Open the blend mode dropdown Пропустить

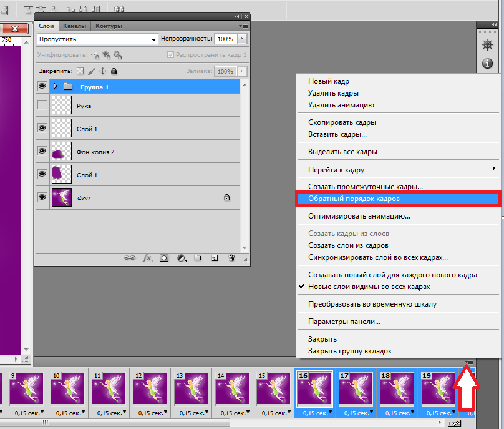[98, 39]
